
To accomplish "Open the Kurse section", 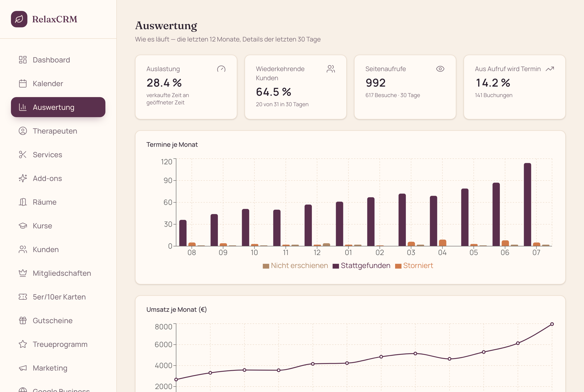I will 58,225.
